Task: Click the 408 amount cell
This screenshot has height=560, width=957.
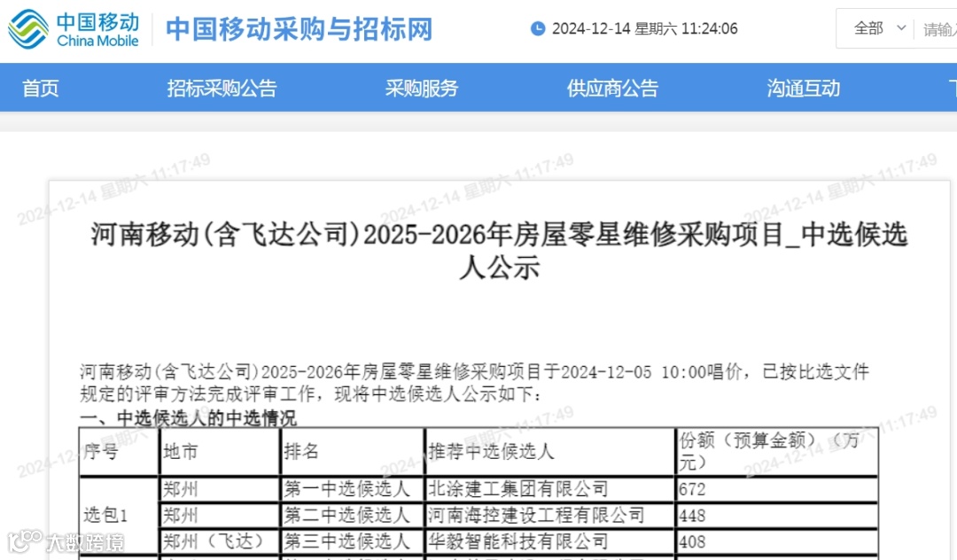Action: [x=777, y=541]
